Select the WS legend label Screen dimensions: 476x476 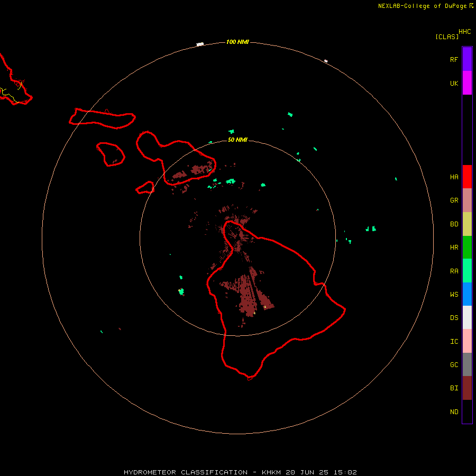(x=454, y=295)
